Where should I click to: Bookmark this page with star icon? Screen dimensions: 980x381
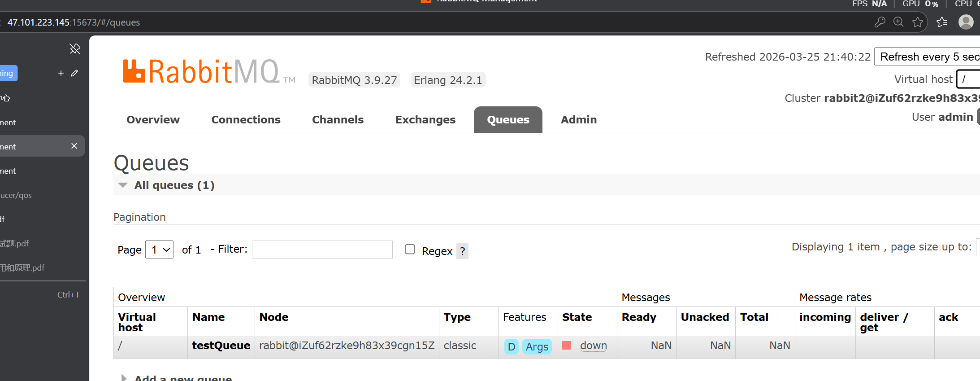pos(918,22)
